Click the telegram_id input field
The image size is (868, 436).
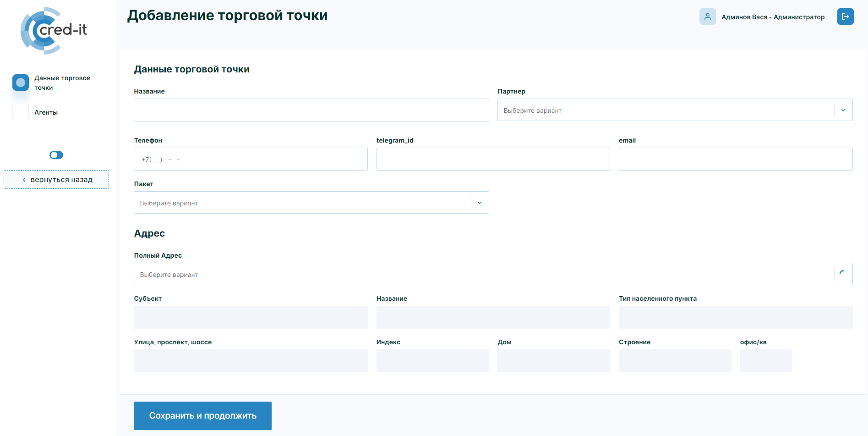coord(493,159)
